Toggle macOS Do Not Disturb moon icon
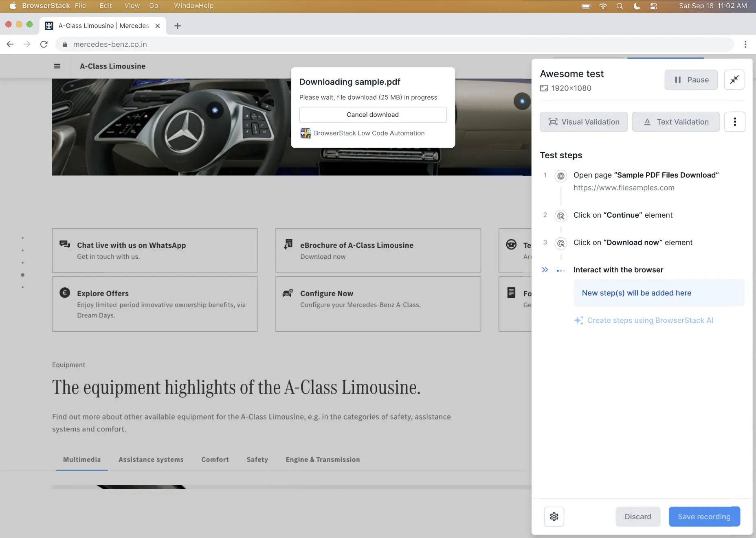Viewport: 756px width, 538px height. point(637,6)
